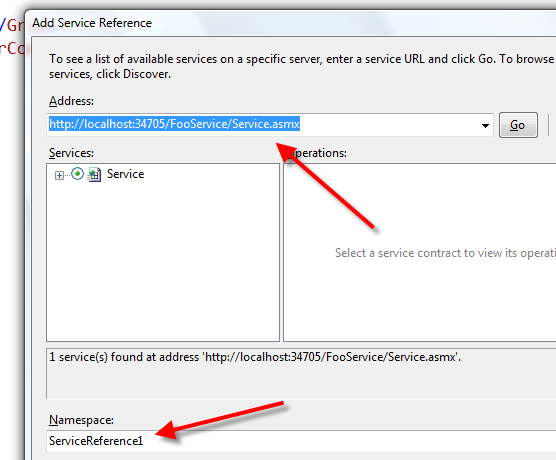Click the Operations list pane
This screenshot has height=460, width=556.
coord(419,253)
